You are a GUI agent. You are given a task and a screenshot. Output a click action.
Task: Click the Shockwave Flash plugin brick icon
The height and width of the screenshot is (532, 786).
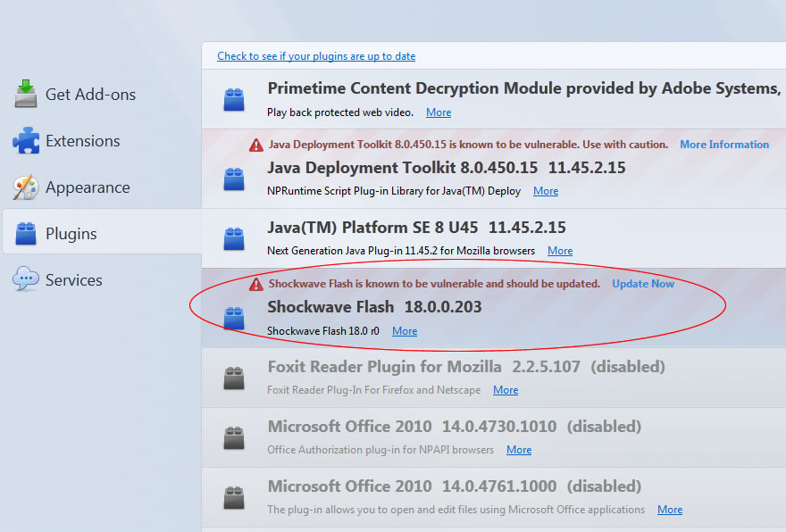234,319
